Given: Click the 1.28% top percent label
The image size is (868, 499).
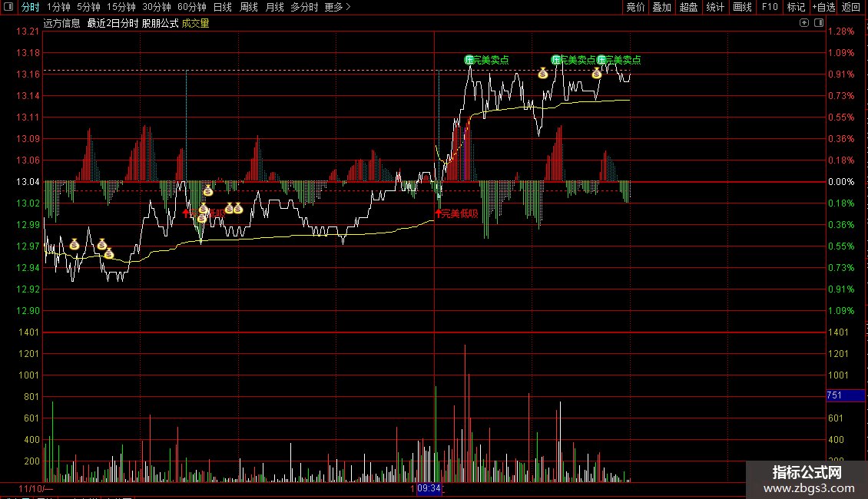Looking at the screenshot, I should [841, 31].
